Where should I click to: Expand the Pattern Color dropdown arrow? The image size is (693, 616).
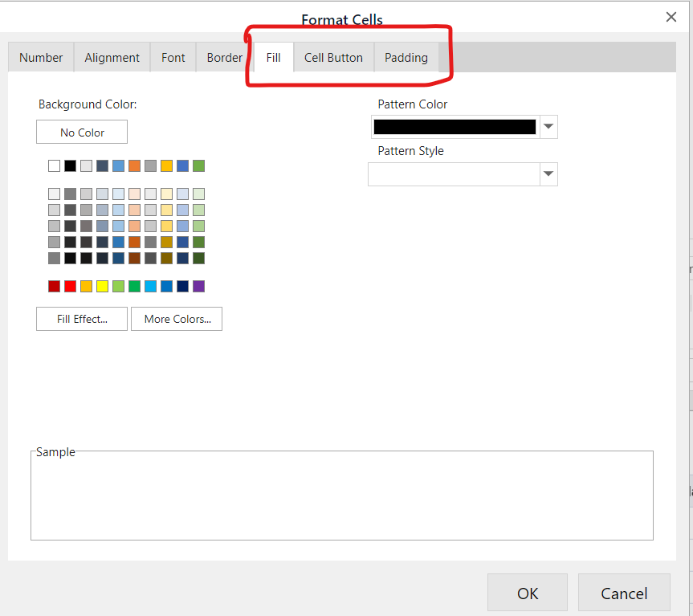tap(549, 127)
